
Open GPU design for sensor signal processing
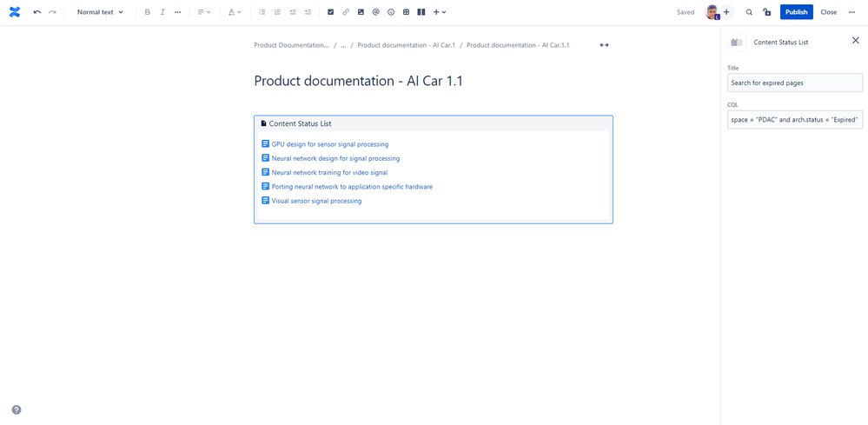[330, 144]
